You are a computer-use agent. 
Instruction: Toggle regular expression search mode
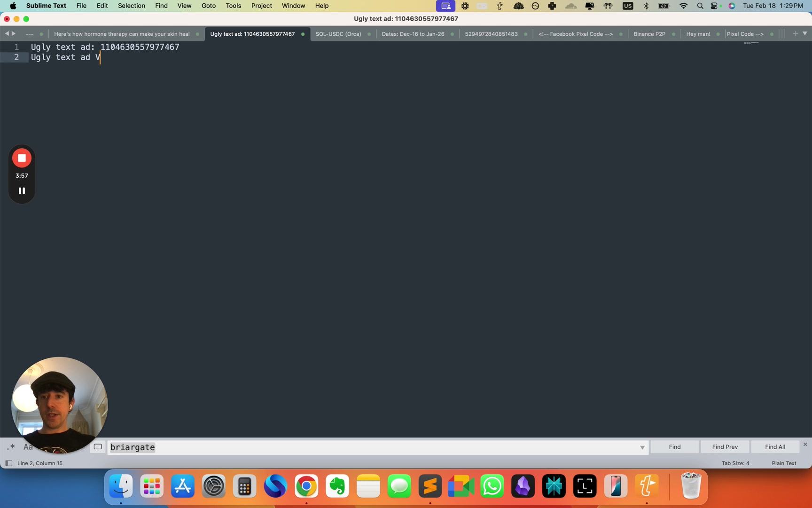coord(11,447)
